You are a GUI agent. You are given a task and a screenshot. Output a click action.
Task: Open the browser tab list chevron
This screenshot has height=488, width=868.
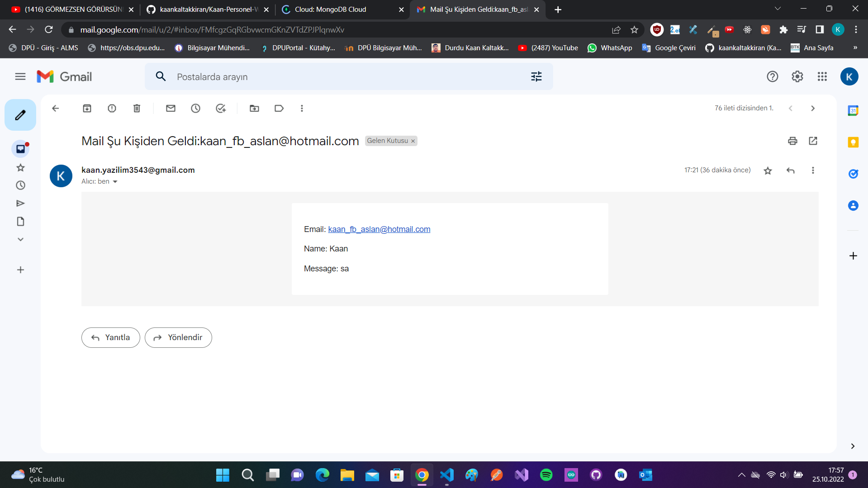click(777, 9)
